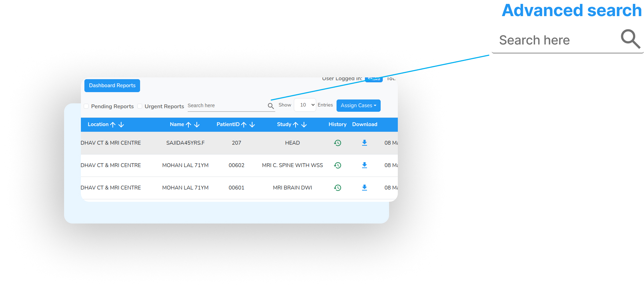
Task: Expand the Assign Cases dropdown
Action: 358,105
